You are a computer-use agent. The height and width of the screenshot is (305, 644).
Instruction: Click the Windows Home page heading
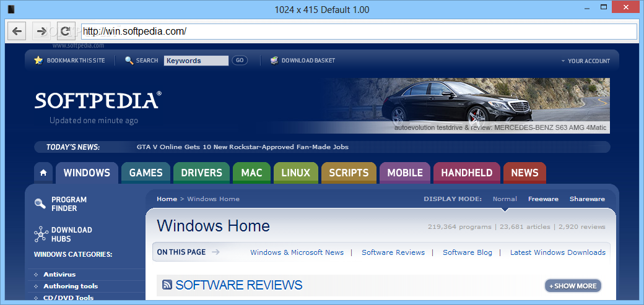(x=213, y=226)
